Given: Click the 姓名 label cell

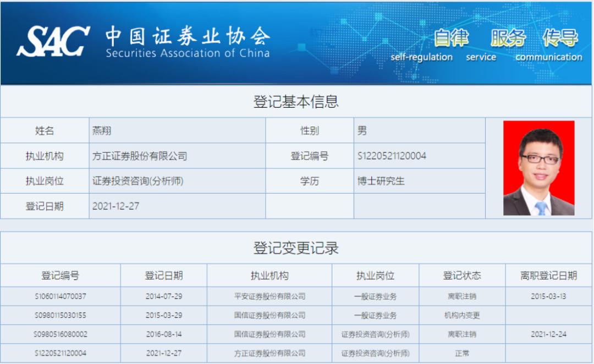Looking at the screenshot, I should point(45,131).
